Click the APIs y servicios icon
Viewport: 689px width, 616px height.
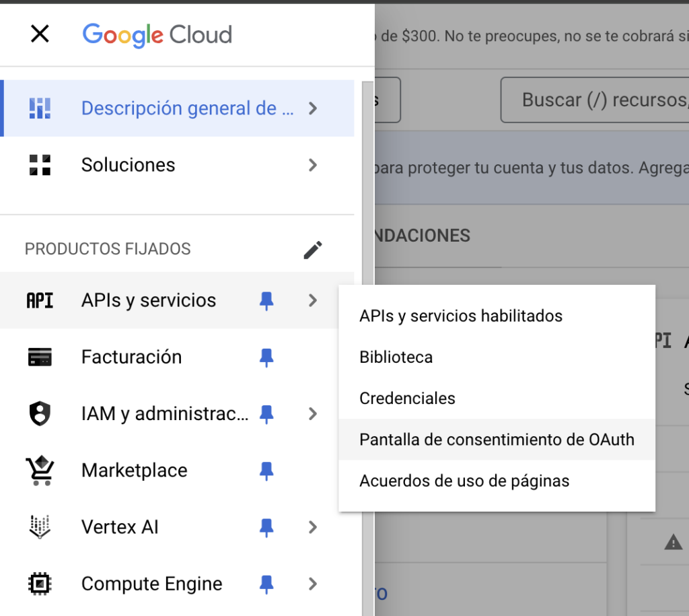tap(40, 300)
